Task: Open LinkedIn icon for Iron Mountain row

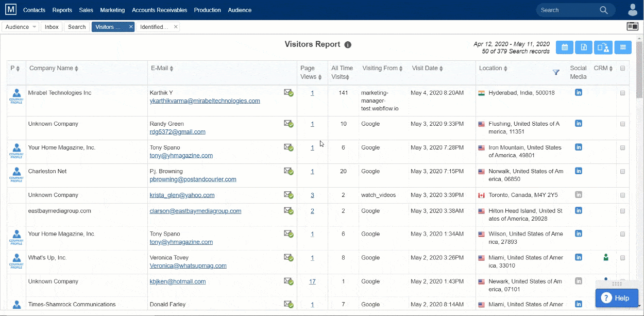Action: [x=579, y=147]
